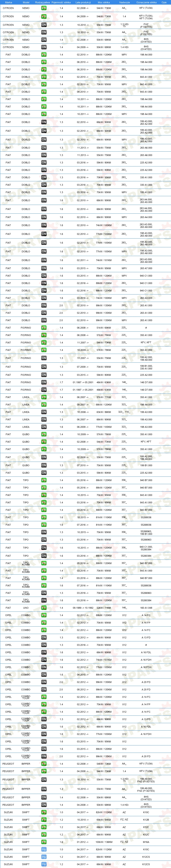Click the Opis column header
The height and width of the screenshot is (868, 171).
tap(164, 2)
